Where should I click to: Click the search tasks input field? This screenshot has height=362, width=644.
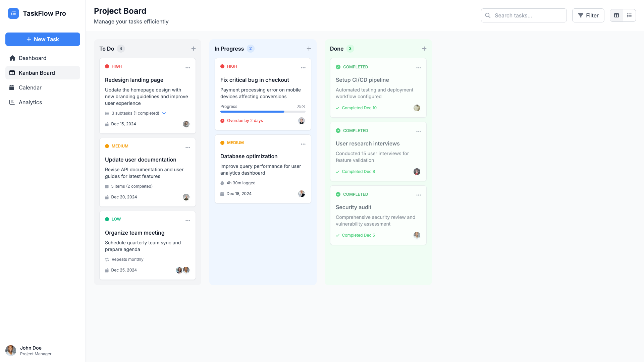(x=524, y=15)
